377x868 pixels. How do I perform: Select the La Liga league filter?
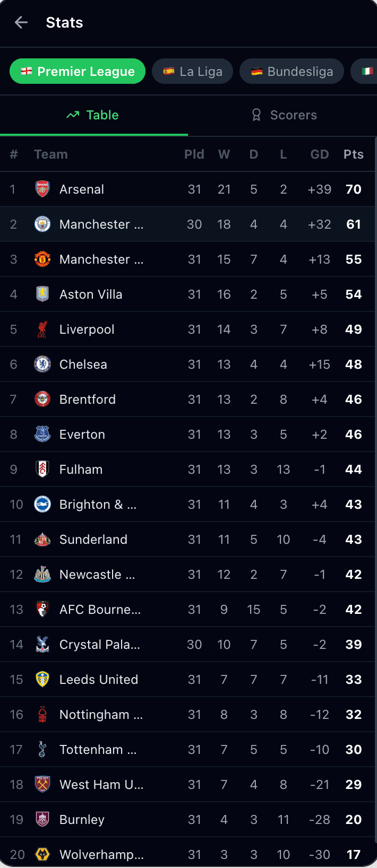click(192, 72)
